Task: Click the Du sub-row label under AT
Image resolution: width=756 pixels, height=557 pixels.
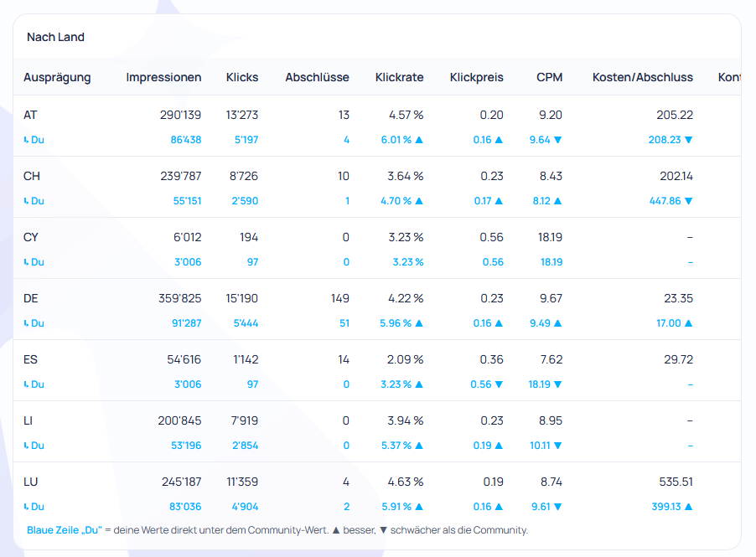Action: 34,140
